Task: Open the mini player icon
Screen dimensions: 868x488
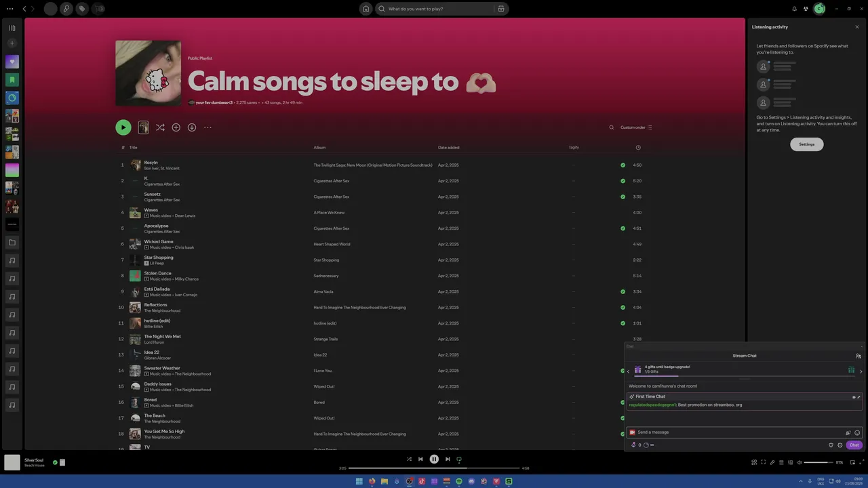Action: click(852, 462)
